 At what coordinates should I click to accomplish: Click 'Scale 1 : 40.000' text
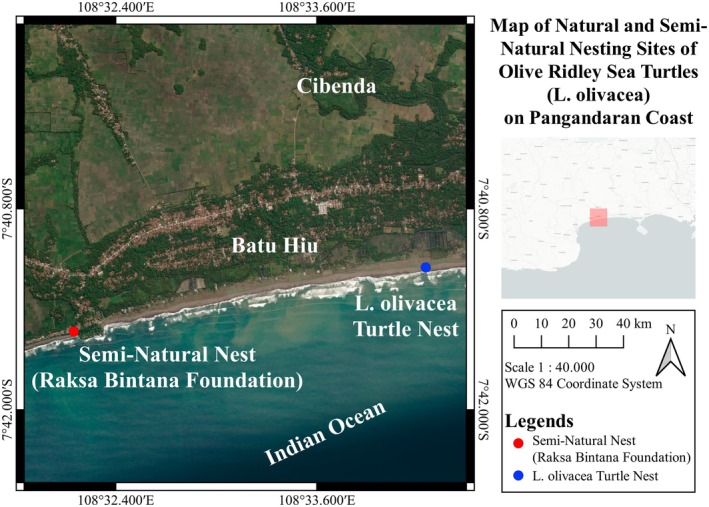[549, 367]
